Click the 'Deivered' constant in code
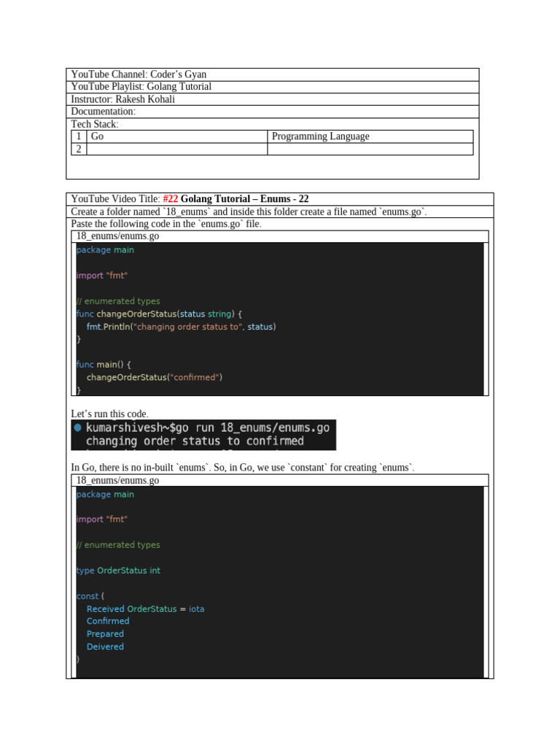Image resolution: width=560 pixels, height=747 pixels. point(105,646)
